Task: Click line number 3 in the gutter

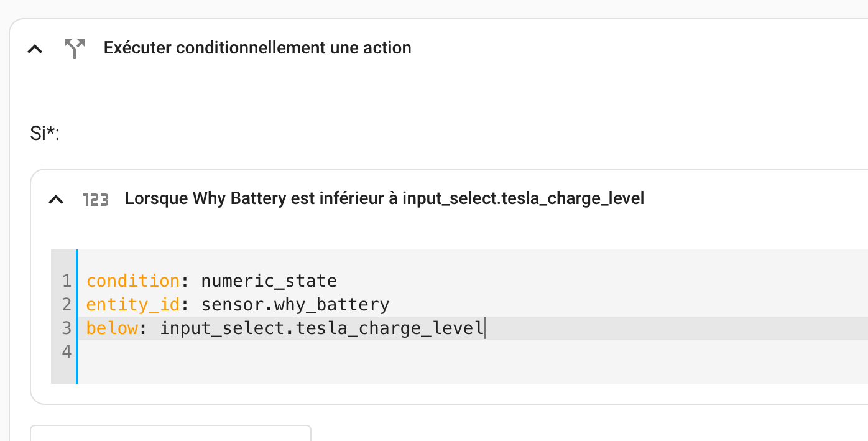Action: 67,328
